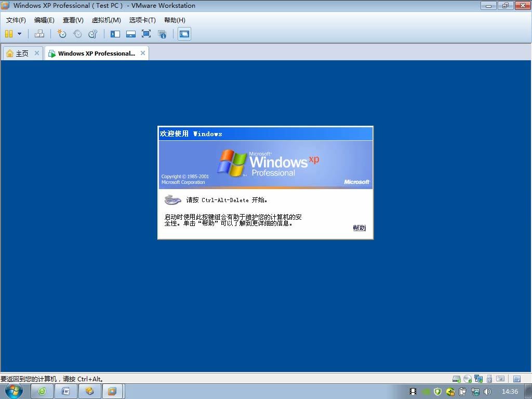Click the show desktop strip

528,391
